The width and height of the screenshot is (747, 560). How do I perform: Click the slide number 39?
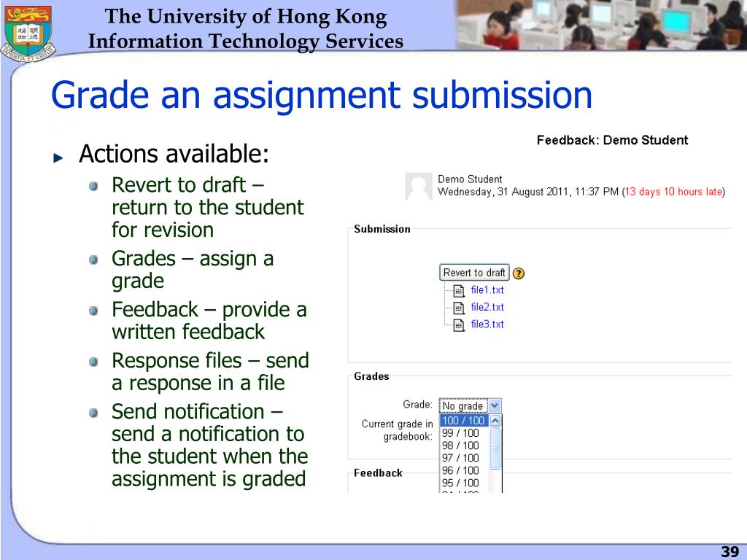pos(729,551)
